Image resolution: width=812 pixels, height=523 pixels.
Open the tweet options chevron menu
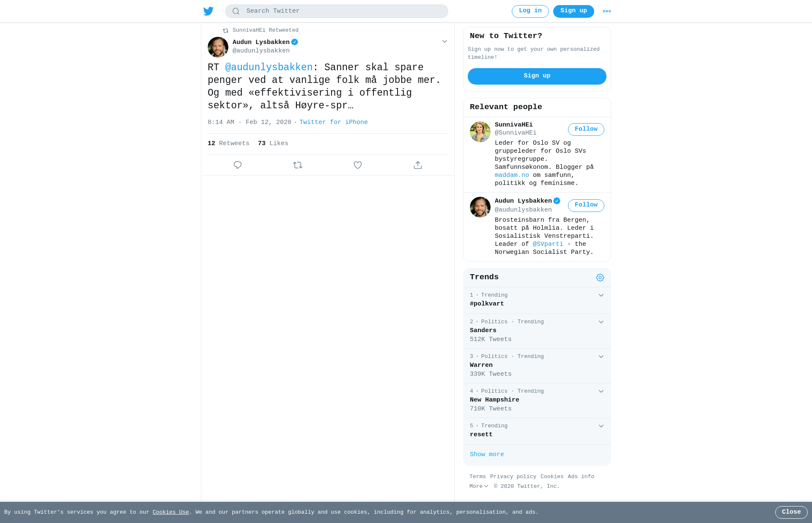[x=444, y=41]
